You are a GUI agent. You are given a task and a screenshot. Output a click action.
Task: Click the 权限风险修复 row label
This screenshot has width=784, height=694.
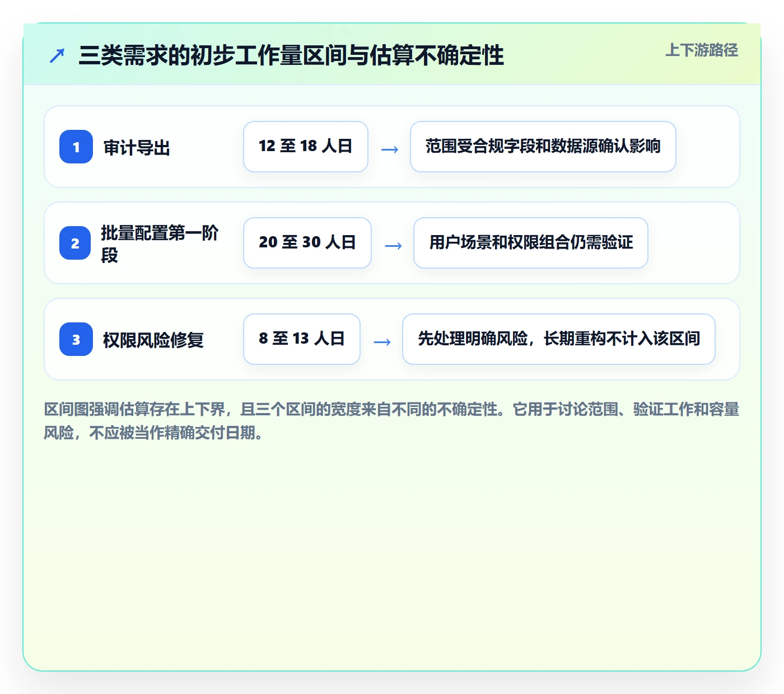click(x=153, y=340)
